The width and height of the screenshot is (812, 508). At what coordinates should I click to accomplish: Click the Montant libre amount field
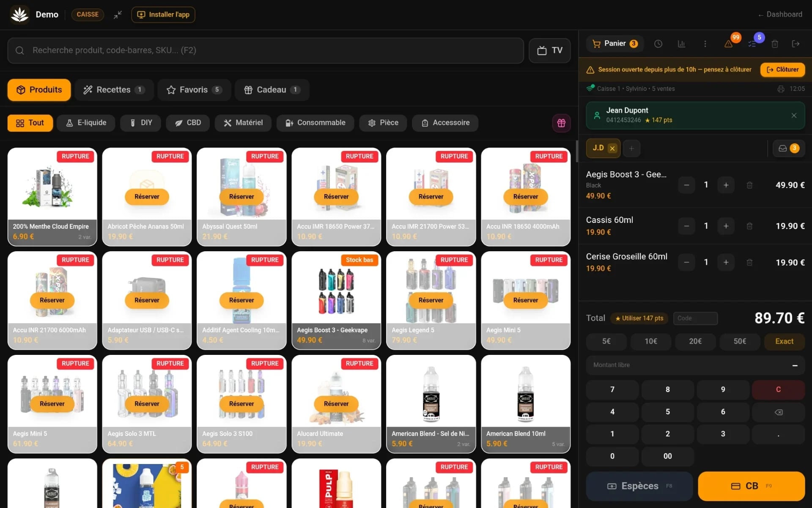(695, 365)
